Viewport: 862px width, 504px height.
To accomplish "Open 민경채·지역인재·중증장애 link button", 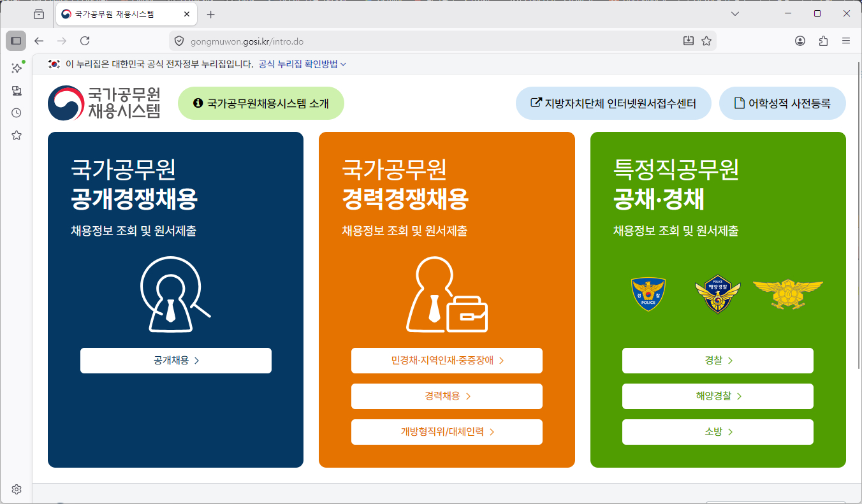I will (447, 361).
